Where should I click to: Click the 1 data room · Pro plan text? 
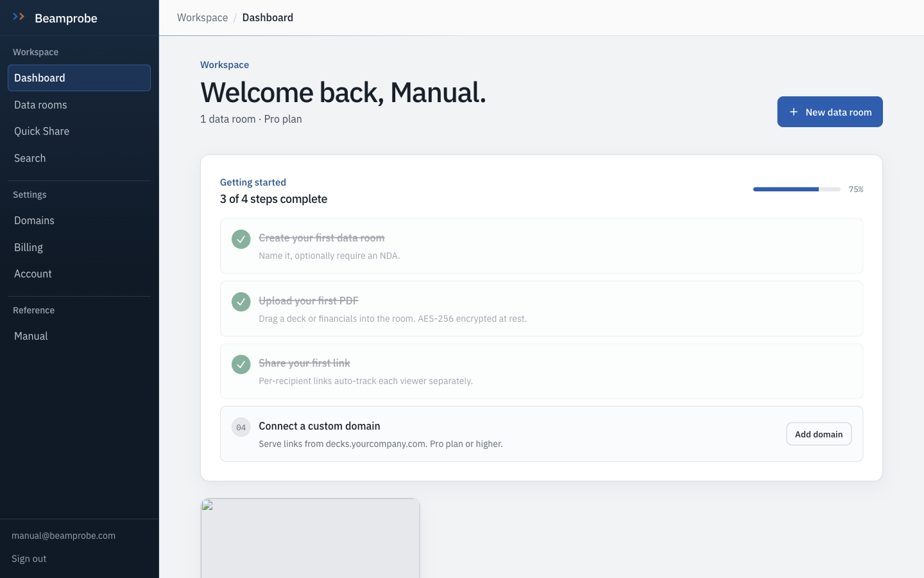click(251, 119)
